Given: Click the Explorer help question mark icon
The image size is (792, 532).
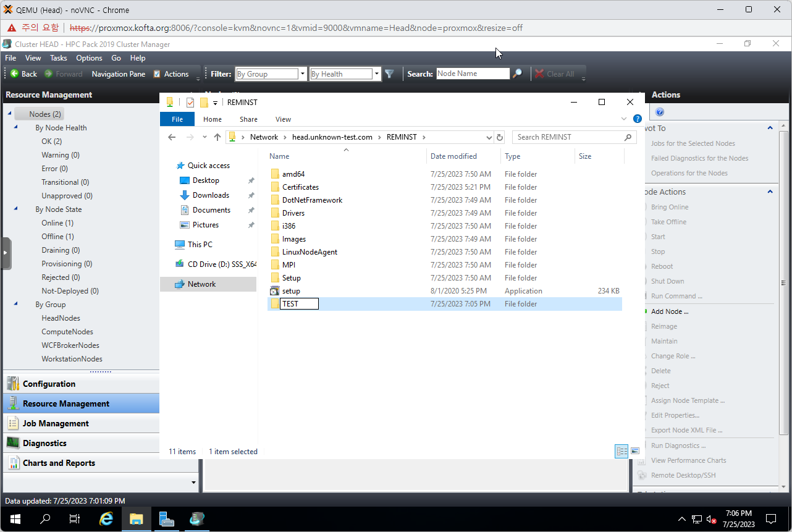Looking at the screenshot, I should [638, 119].
